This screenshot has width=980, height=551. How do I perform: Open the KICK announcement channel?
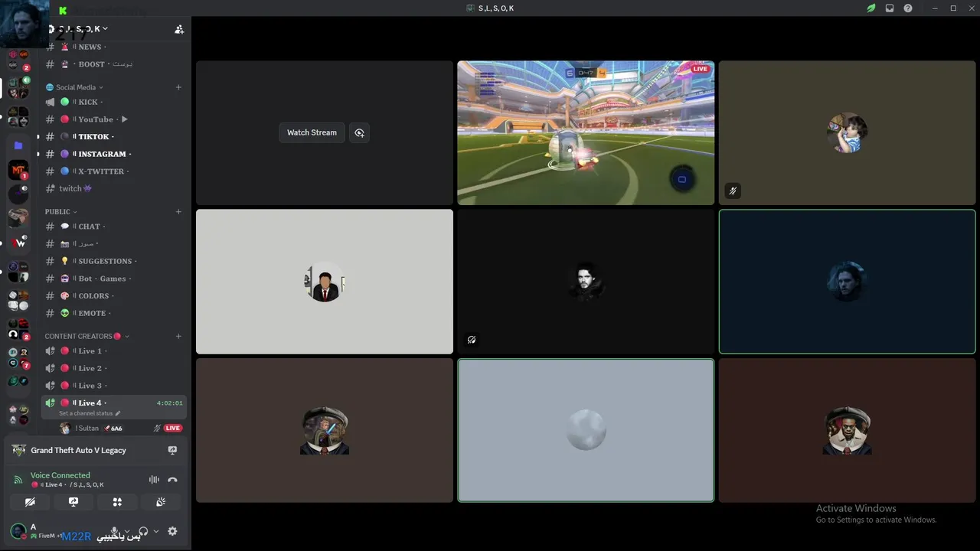tap(113, 102)
